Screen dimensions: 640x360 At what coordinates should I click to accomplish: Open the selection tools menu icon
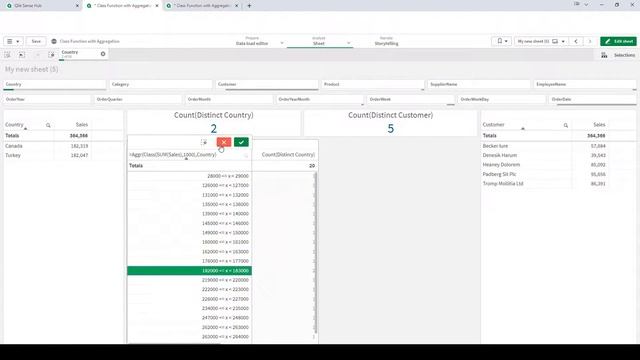pyautogui.click(x=204, y=142)
